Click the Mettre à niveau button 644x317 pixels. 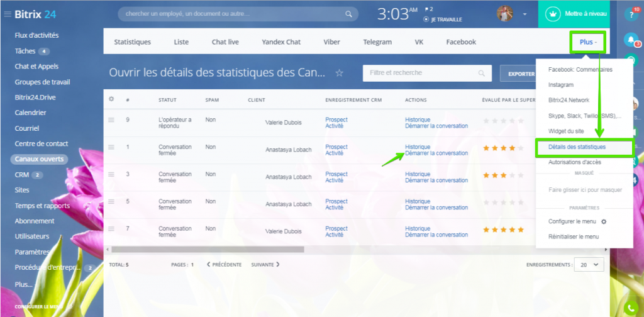coord(574,14)
